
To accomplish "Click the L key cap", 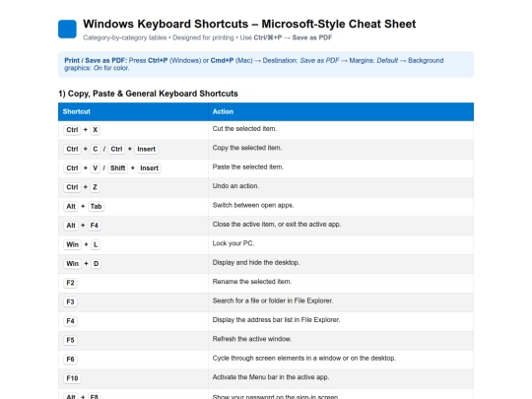I will coord(96,244).
